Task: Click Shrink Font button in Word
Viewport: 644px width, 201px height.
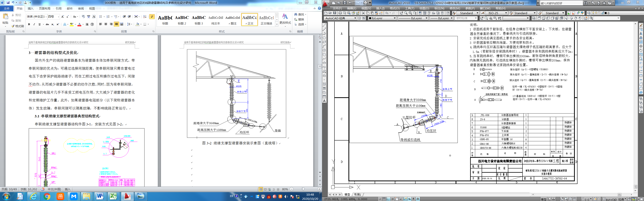Action: click(x=67, y=17)
